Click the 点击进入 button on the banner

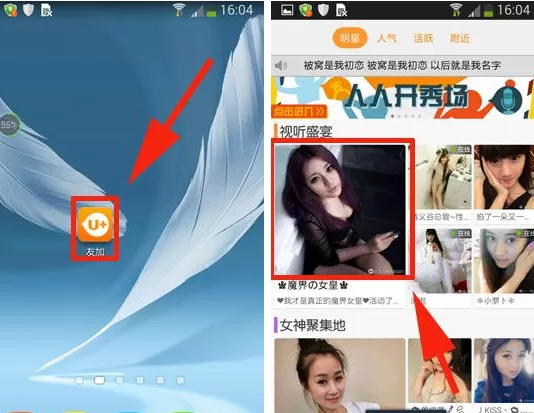click(x=299, y=111)
